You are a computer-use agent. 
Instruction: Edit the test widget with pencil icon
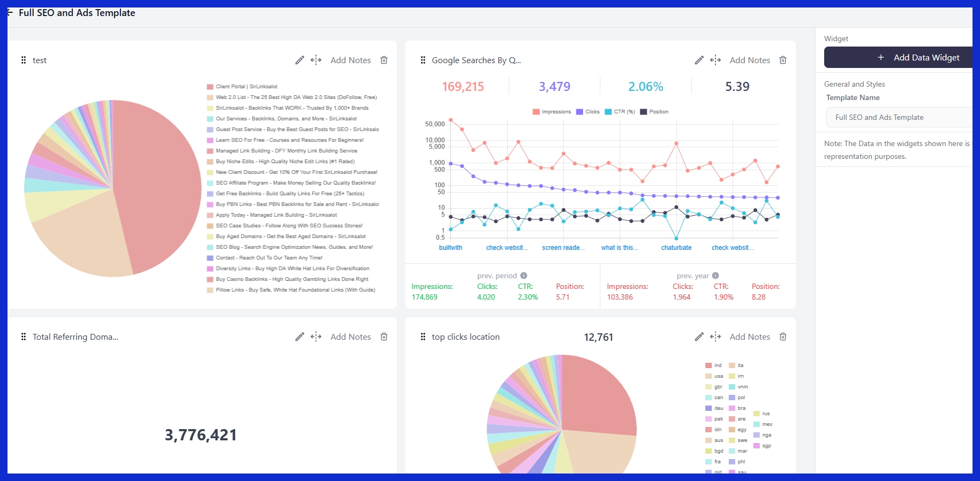299,60
